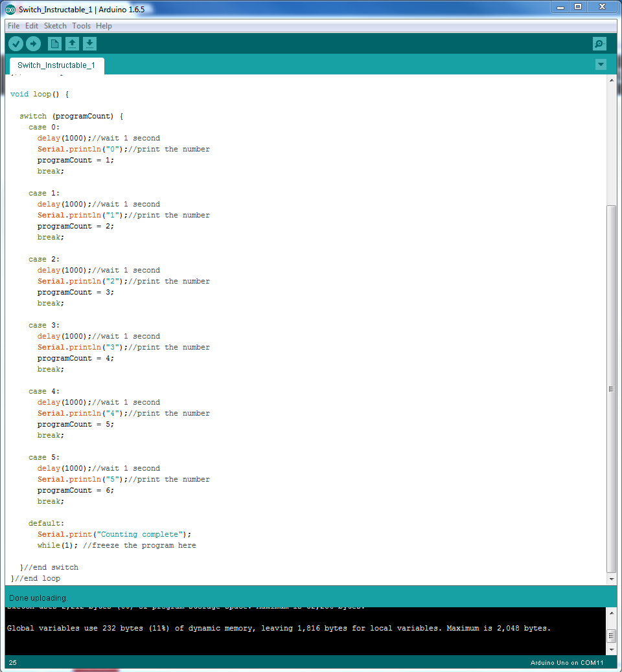Open the Serial Monitor
The width and height of the screenshot is (622, 672).
(599, 43)
